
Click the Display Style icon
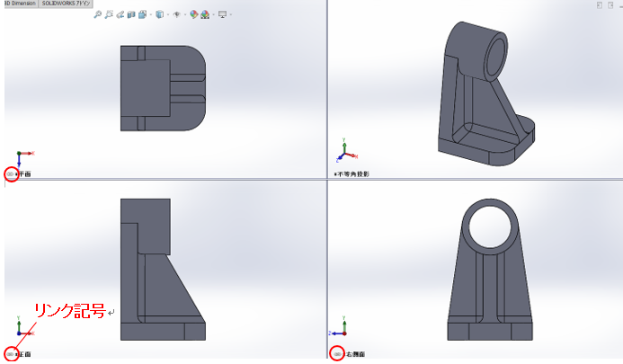click(160, 14)
